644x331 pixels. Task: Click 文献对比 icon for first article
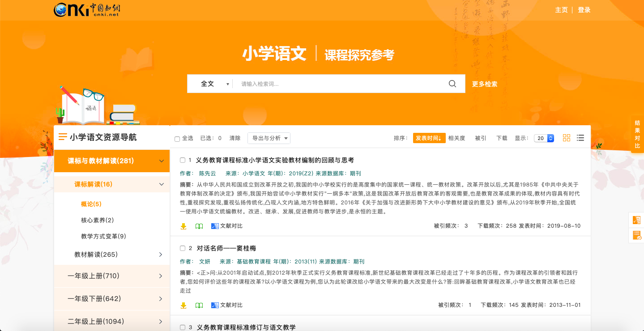(x=215, y=226)
